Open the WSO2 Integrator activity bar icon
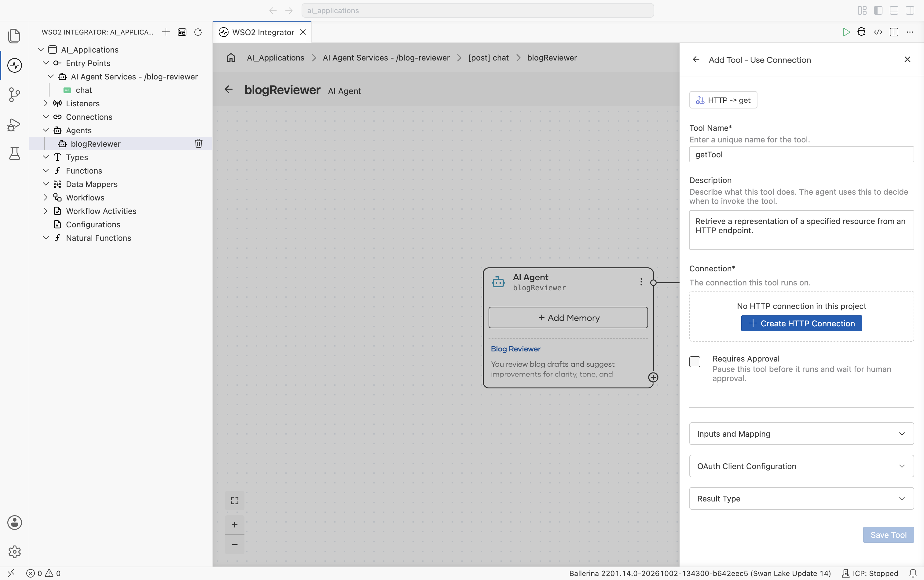Image resolution: width=924 pixels, height=580 pixels. pos(14,65)
